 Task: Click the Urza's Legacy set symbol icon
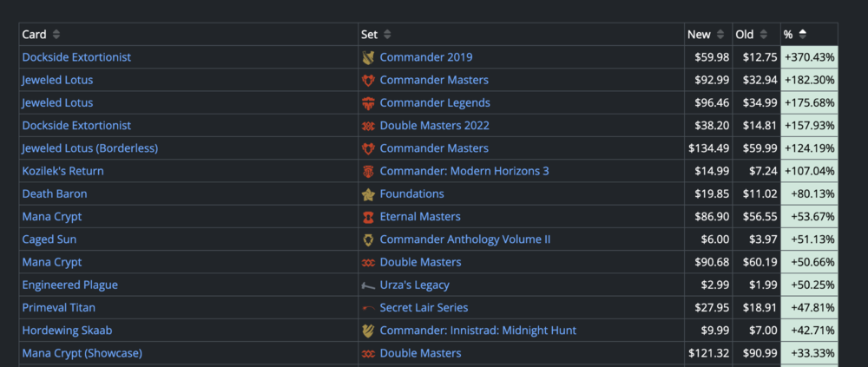[369, 285]
